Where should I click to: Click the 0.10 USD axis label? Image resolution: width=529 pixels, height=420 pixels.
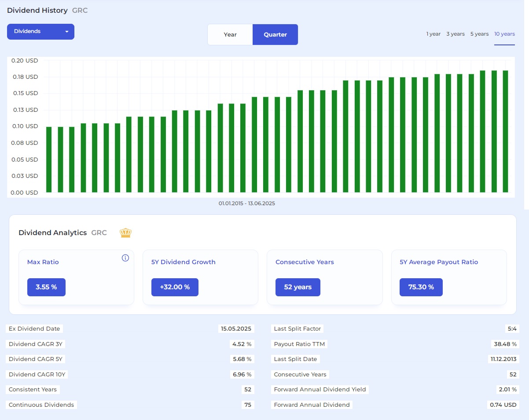click(26, 126)
